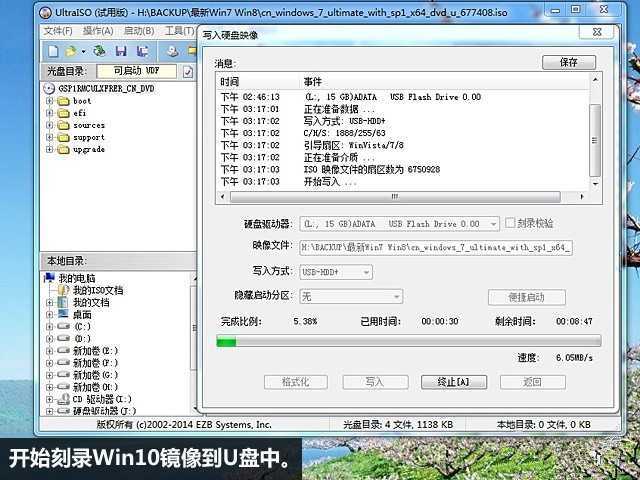Click the boot folder icon

tap(63, 101)
